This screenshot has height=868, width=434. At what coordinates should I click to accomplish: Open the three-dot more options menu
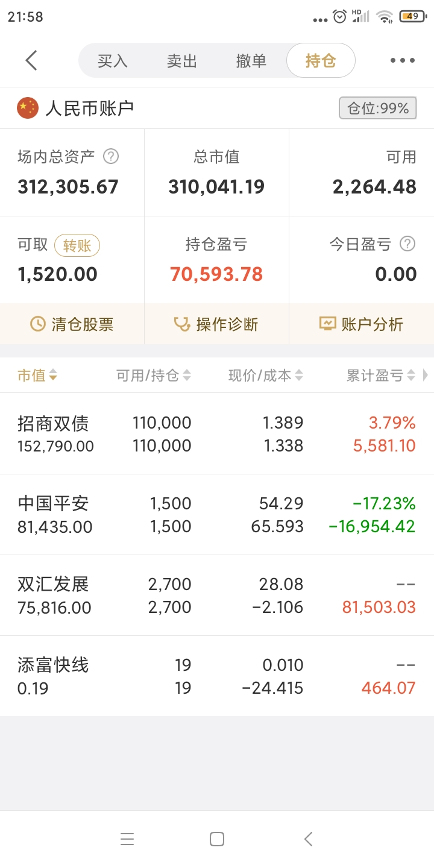tap(402, 60)
